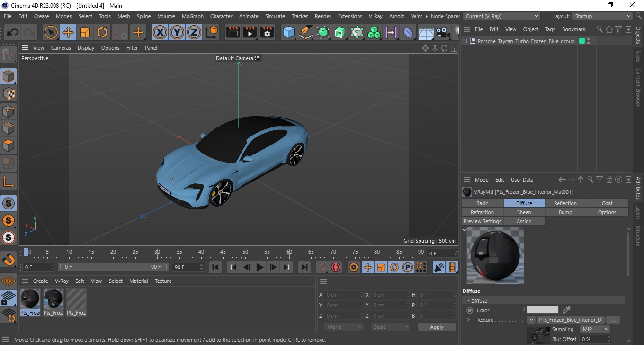Toggle Rotation keyframe recording

(x=394, y=267)
